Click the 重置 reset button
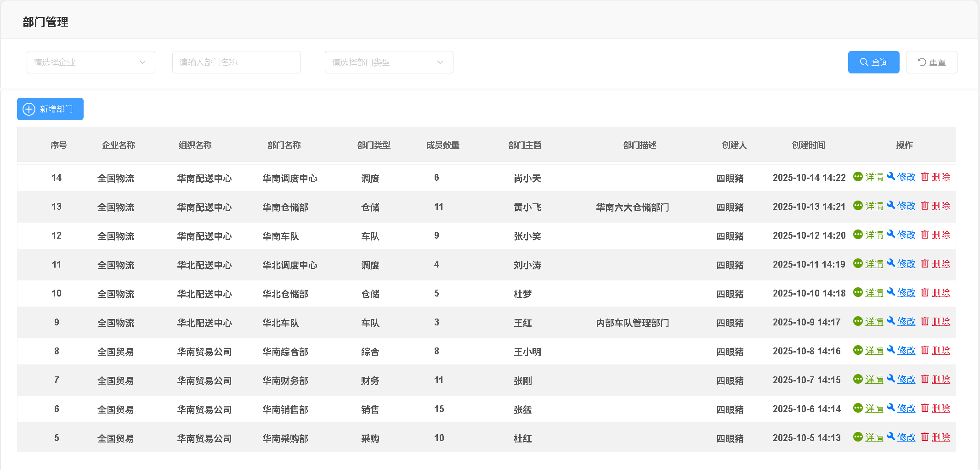The height and width of the screenshot is (470, 980). click(x=931, y=62)
